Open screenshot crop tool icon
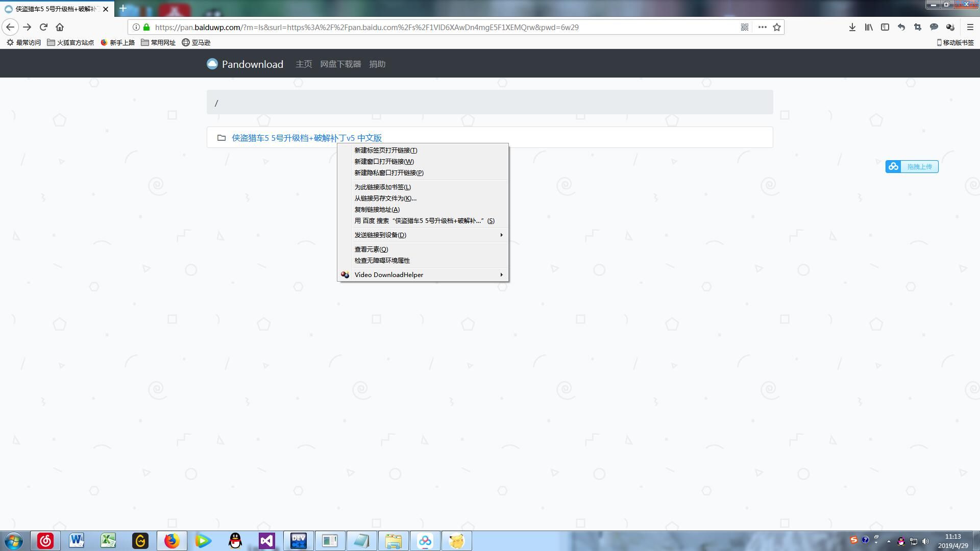This screenshot has width=980, height=551. point(918,27)
